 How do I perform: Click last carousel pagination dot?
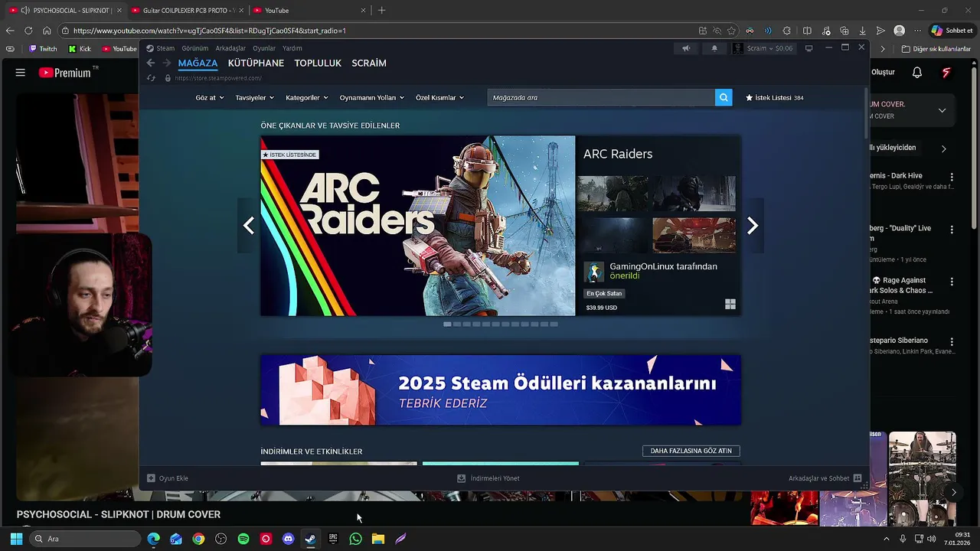click(554, 324)
